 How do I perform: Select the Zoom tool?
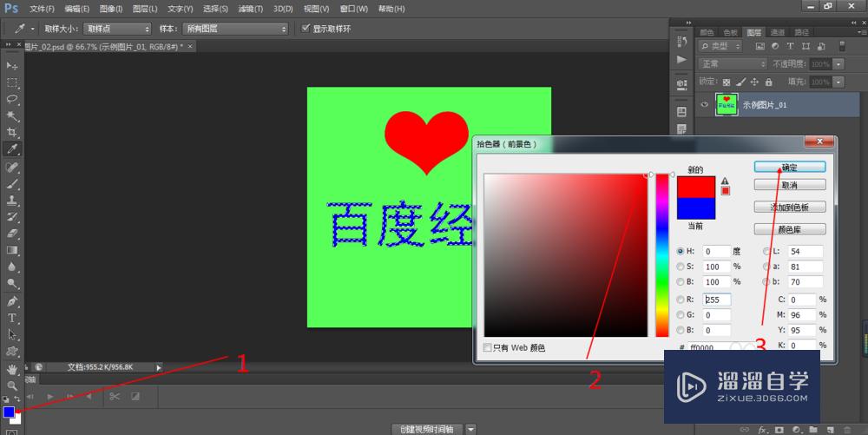point(11,386)
